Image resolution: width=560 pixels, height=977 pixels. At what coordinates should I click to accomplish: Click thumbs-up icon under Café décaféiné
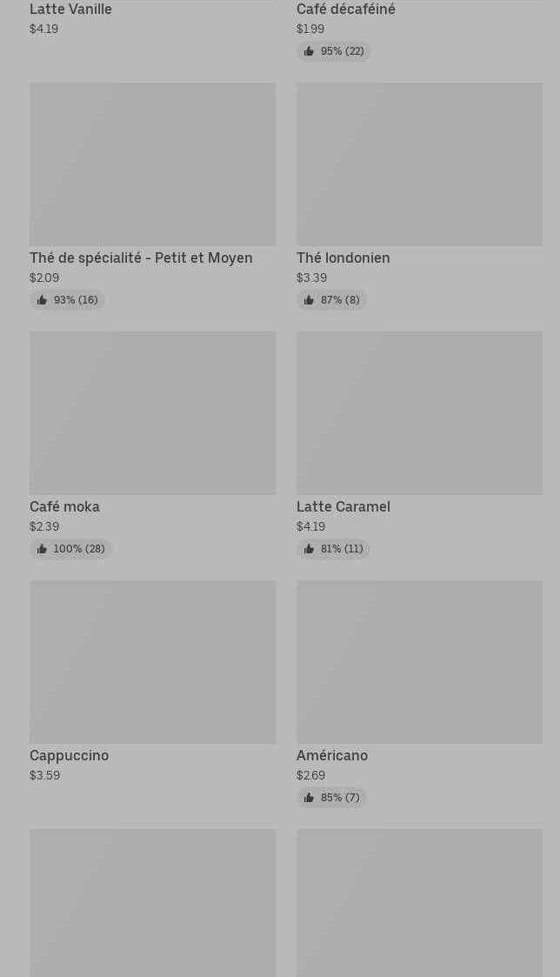point(309,51)
